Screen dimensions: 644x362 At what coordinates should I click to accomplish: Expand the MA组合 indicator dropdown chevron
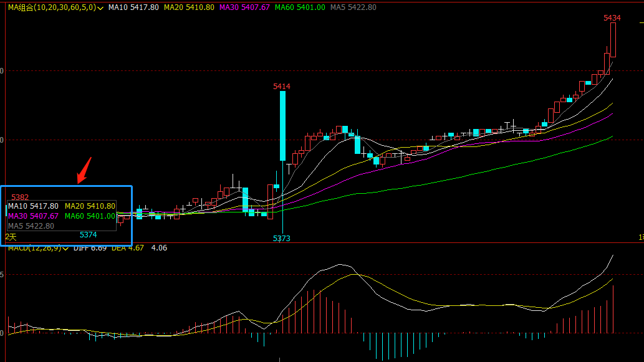coord(100,8)
